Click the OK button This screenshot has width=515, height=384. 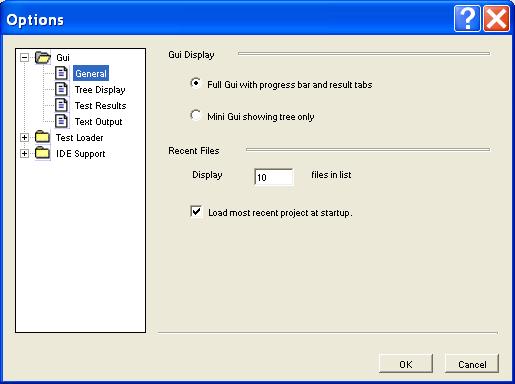[406, 364]
